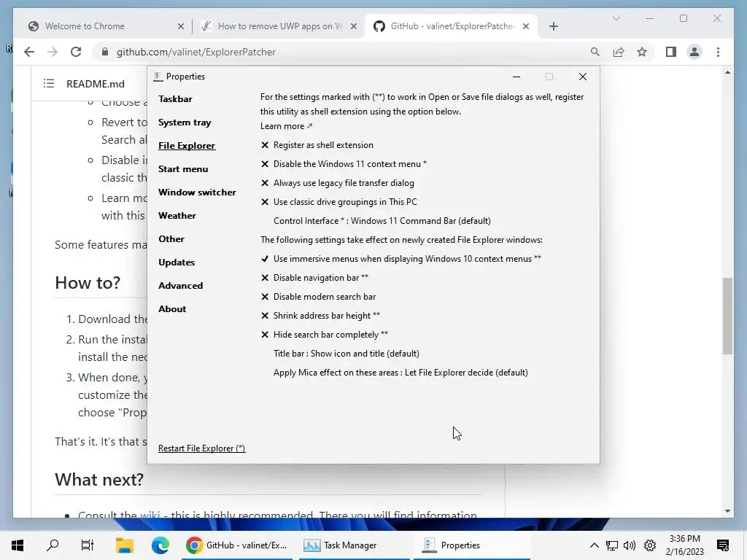Open Chrome three-dot menu
The width and height of the screenshot is (747, 560).
[x=718, y=52]
